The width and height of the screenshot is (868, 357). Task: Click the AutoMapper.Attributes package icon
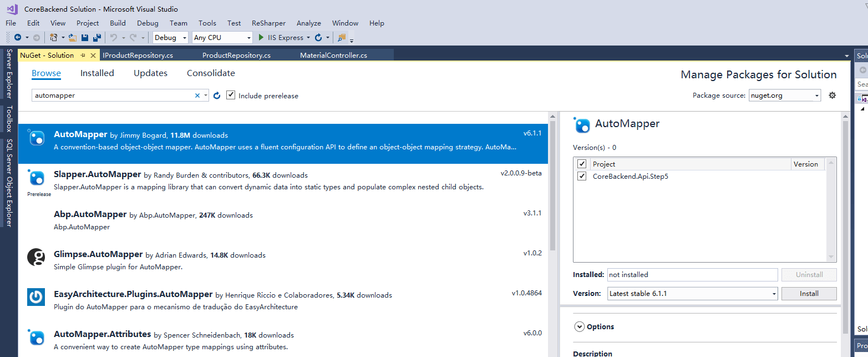click(x=36, y=337)
